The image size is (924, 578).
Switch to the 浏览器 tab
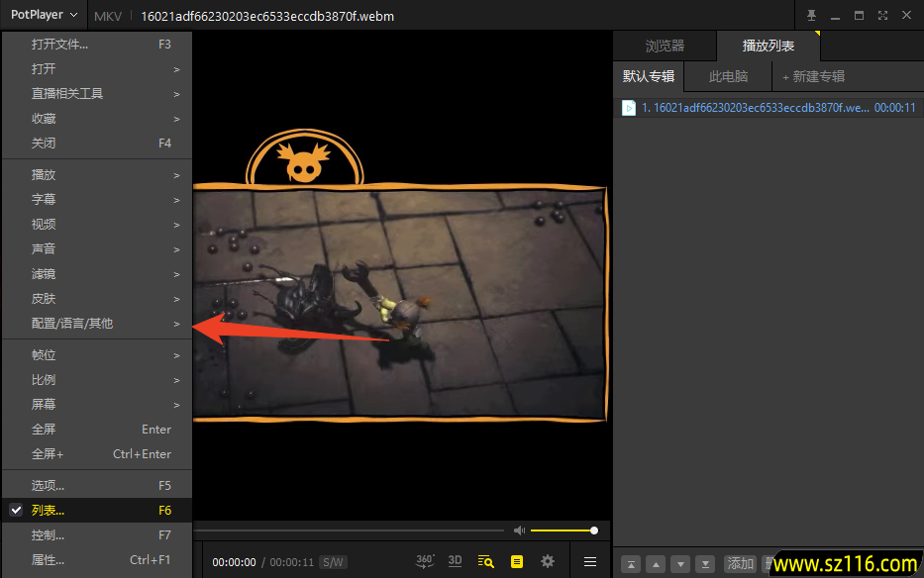coord(665,46)
